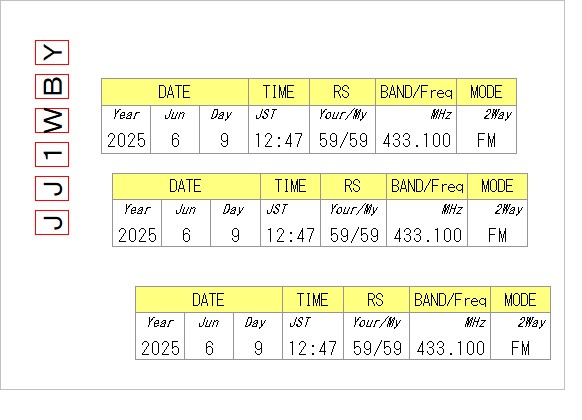
Task: Click the 59/59 report cell in middle table
Action: coord(353,223)
